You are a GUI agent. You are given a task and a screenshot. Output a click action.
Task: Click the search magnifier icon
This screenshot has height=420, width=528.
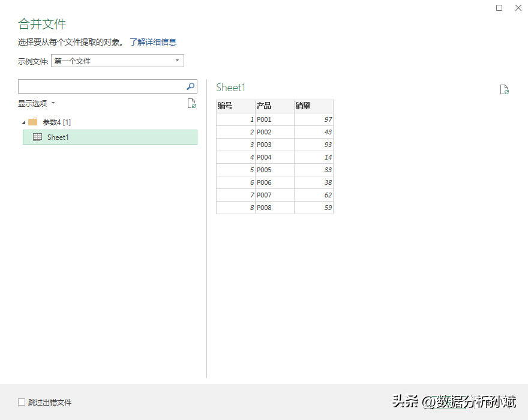[x=191, y=86]
